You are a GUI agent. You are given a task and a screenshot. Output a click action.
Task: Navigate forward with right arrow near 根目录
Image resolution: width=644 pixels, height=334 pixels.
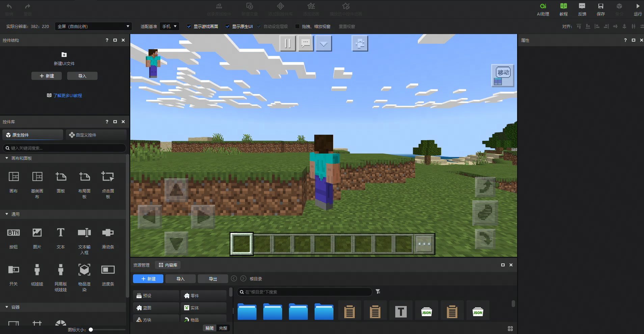pos(243,278)
